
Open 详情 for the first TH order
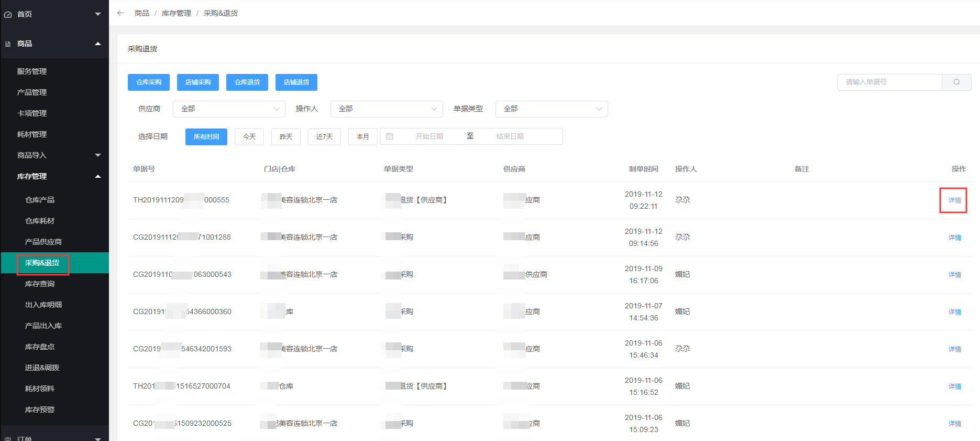954,200
